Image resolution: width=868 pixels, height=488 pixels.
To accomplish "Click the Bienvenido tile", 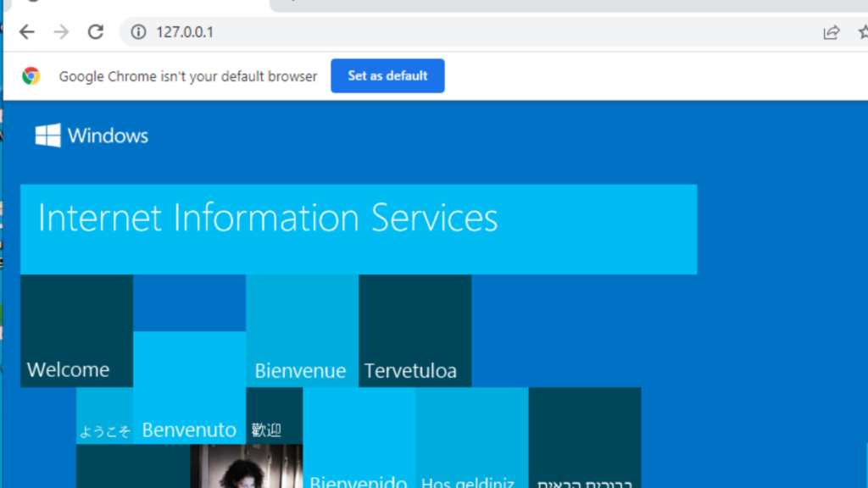I will click(359, 441).
